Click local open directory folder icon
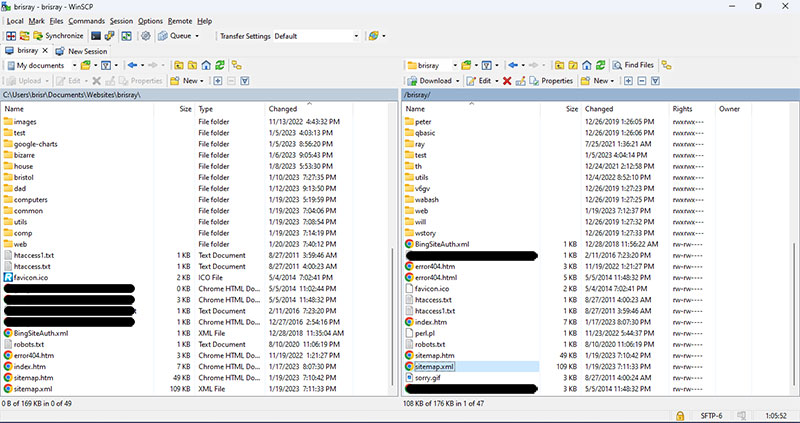The width and height of the screenshot is (800, 423). (x=85, y=65)
